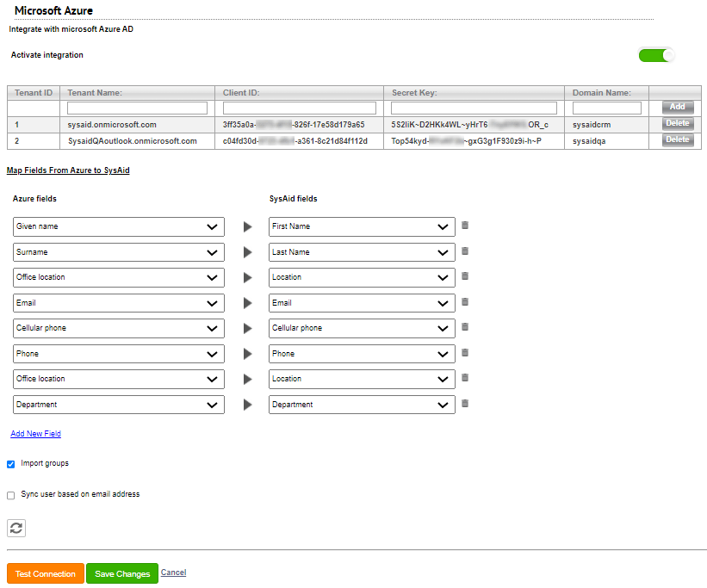The height and width of the screenshot is (588, 707).
Task: Click the Cancel link
Action: pos(174,573)
